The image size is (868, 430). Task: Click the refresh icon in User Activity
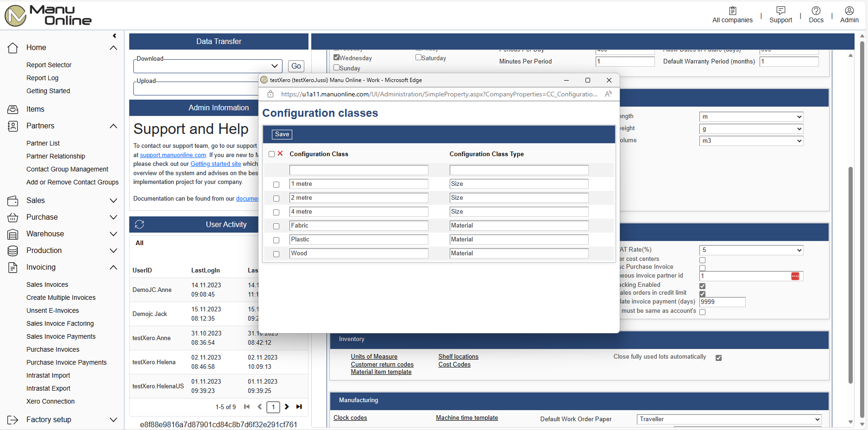(139, 224)
